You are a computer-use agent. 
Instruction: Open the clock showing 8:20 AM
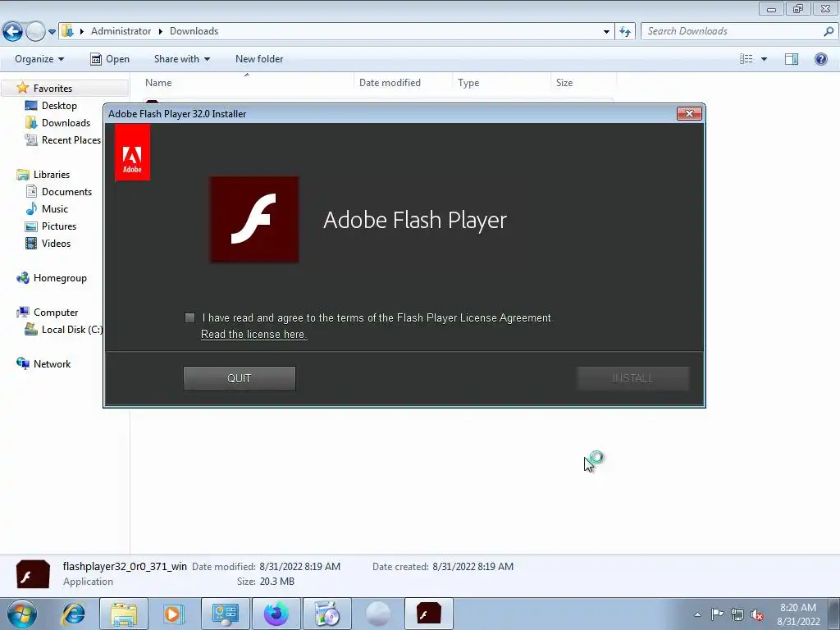(798, 614)
